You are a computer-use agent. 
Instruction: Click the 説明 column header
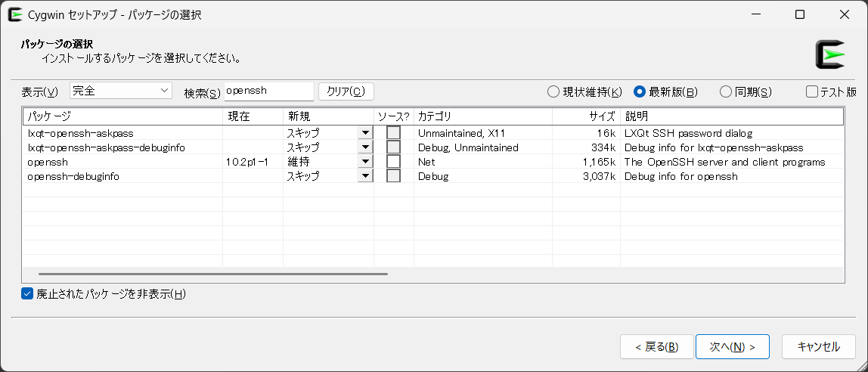point(732,116)
